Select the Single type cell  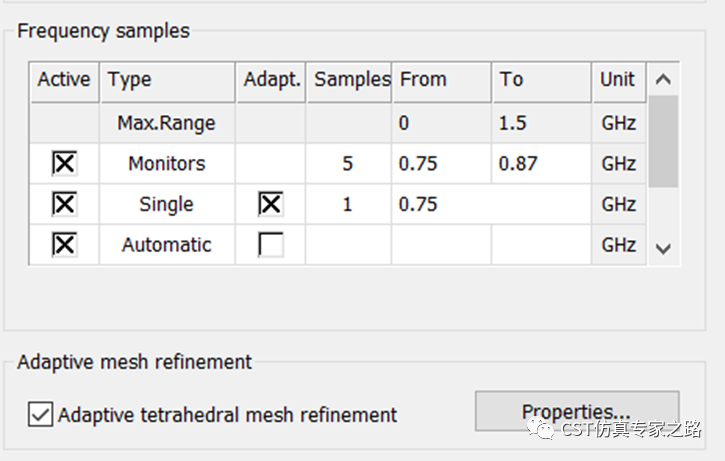pos(167,204)
